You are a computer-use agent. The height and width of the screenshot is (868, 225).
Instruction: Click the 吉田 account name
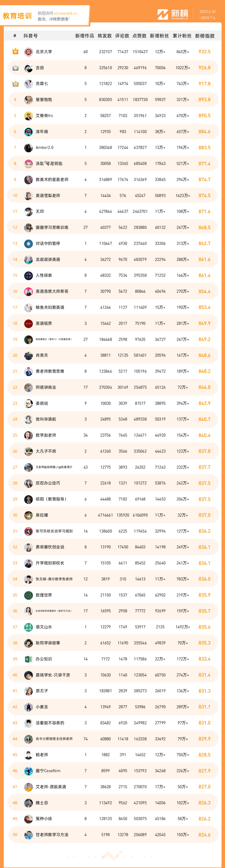40,68
